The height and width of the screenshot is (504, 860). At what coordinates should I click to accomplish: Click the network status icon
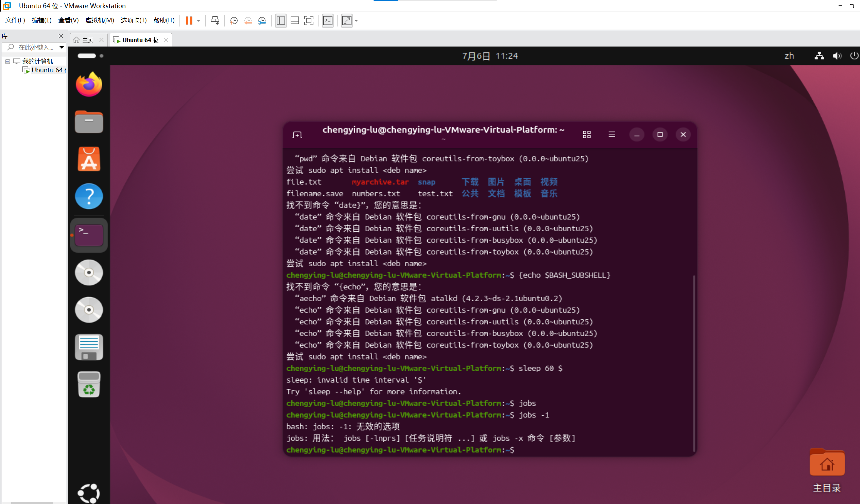pos(820,56)
